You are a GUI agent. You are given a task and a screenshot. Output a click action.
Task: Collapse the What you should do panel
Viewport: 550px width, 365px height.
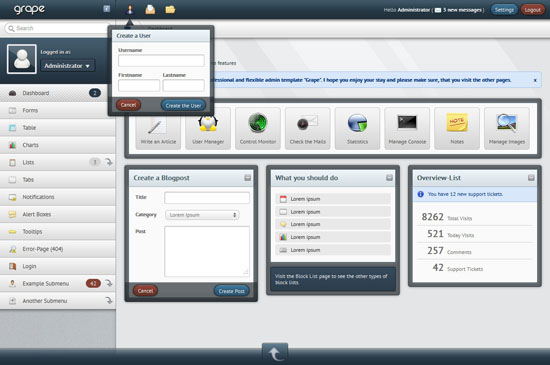[x=389, y=178]
